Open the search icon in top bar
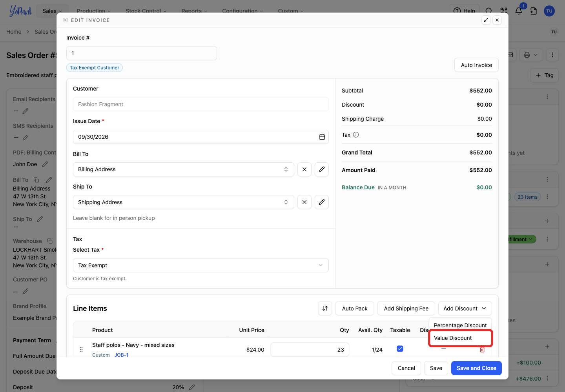 coord(488,11)
